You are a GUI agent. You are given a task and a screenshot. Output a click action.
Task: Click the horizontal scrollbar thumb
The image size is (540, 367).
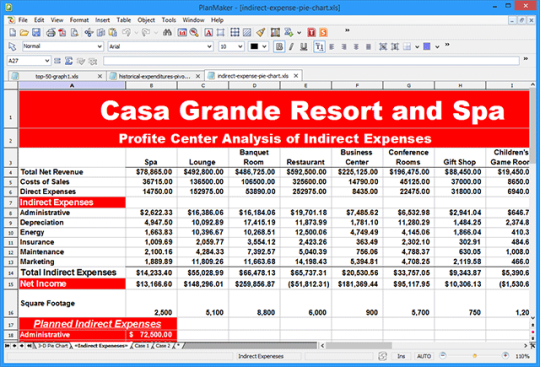359,345
